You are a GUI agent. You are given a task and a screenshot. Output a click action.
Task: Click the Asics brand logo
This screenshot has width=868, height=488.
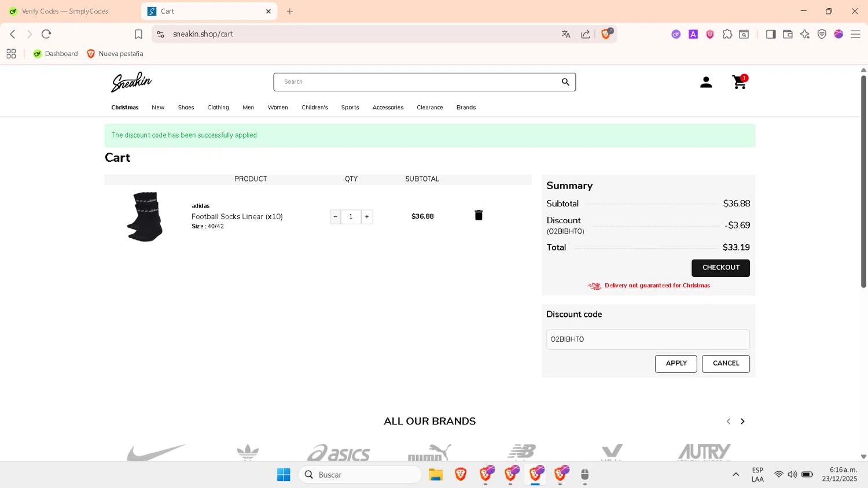pos(339,452)
